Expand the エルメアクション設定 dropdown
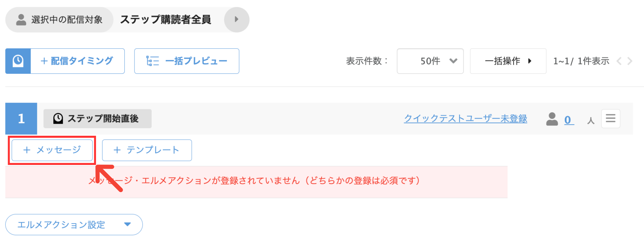Viewport: 644px width, 242px height. [x=74, y=225]
